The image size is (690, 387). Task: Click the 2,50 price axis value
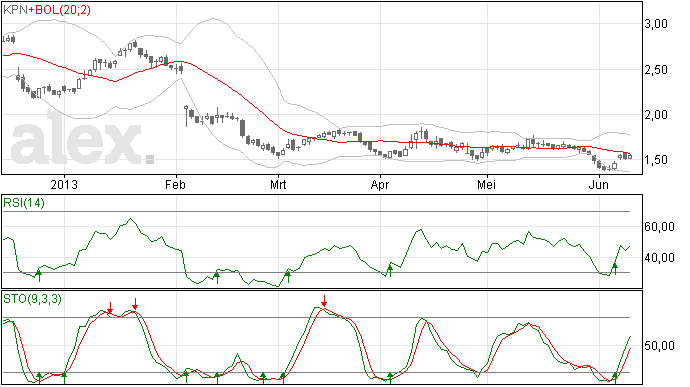pyautogui.click(x=656, y=70)
